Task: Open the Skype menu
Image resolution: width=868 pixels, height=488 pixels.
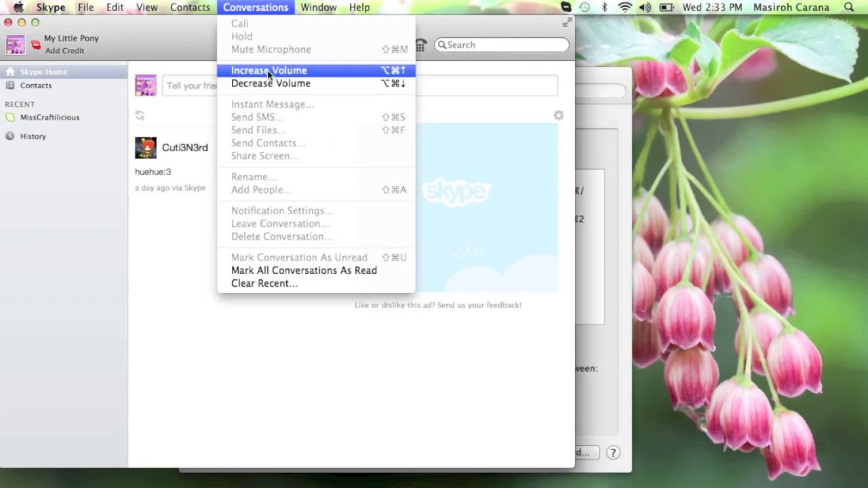Action: pyautogui.click(x=51, y=7)
